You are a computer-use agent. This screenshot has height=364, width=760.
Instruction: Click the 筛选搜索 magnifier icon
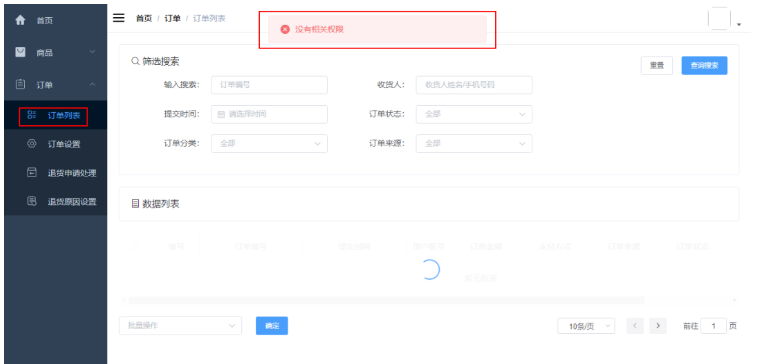[x=135, y=61]
